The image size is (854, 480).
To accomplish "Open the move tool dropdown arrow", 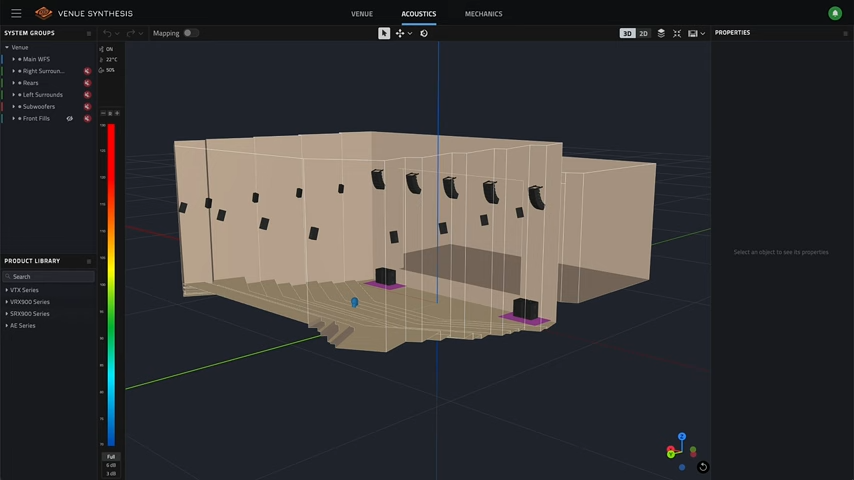I will (x=410, y=33).
